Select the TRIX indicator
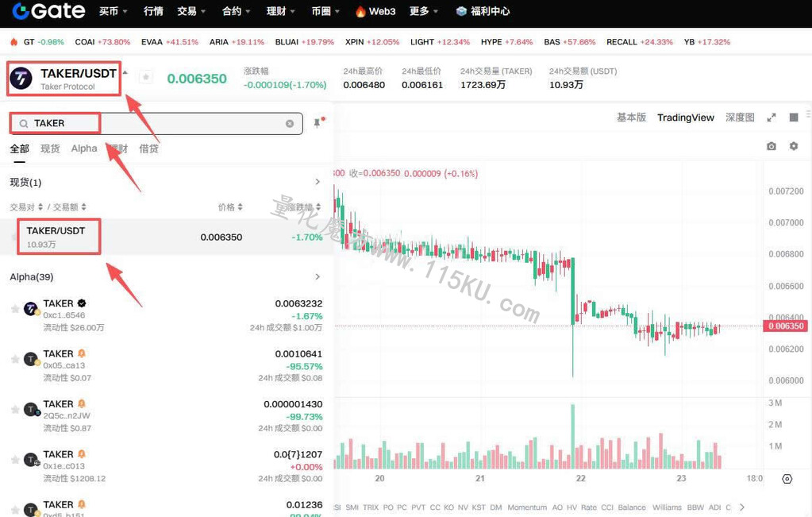 click(x=370, y=507)
